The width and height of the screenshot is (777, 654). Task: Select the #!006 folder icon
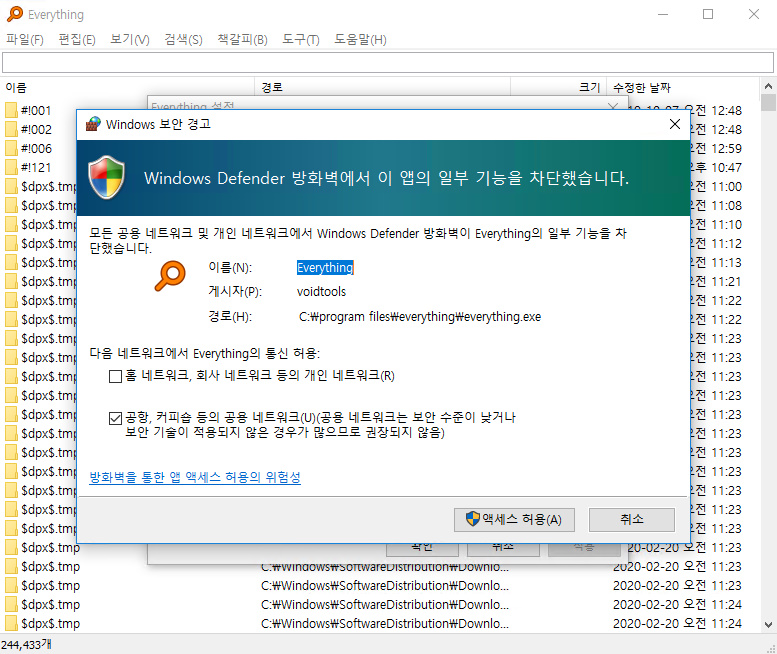11,148
